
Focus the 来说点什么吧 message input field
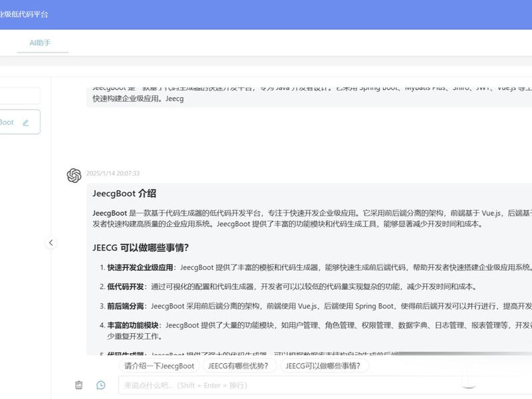pyautogui.click(x=325, y=385)
